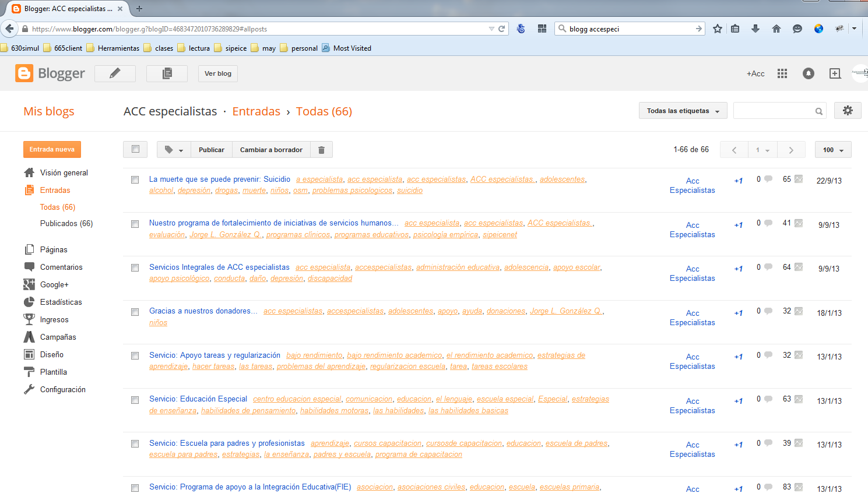868x493 pixels.
Task: Open the Mis blogs link
Action: 49,111
